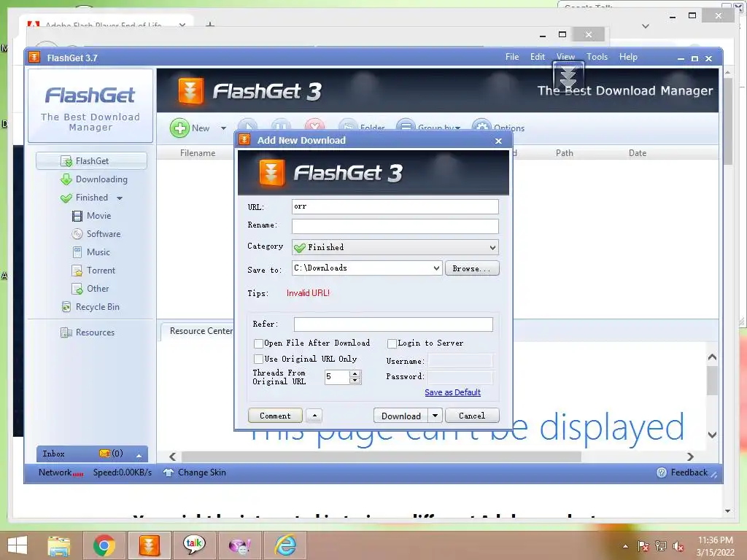
Task: Open Google Chrome from taskbar
Action: pyautogui.click(x=104, y=545)
